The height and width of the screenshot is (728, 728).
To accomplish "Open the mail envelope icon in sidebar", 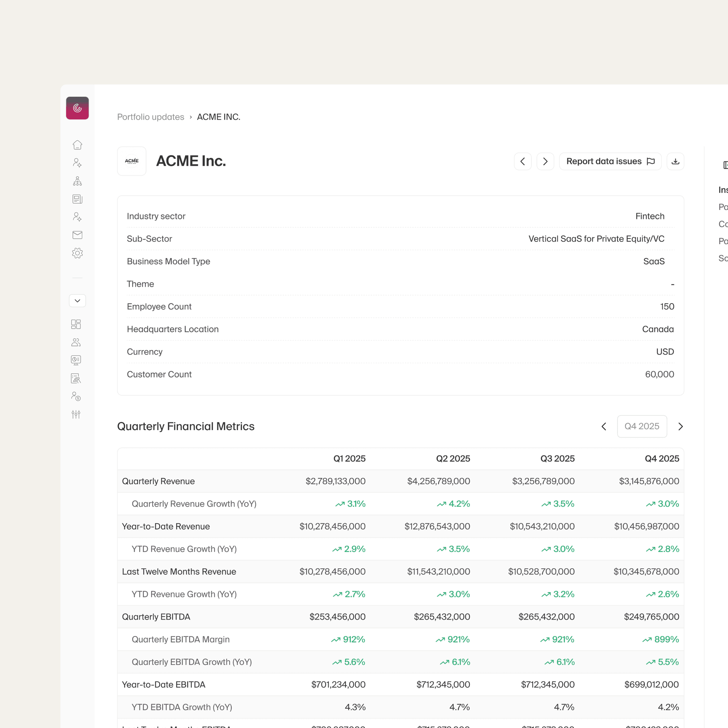I will click(77, 235).
